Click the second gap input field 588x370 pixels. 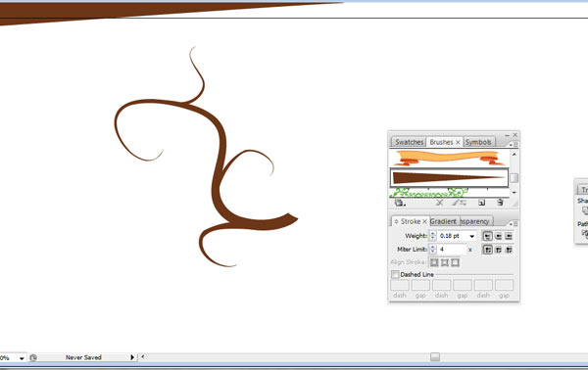click(463, 285)
